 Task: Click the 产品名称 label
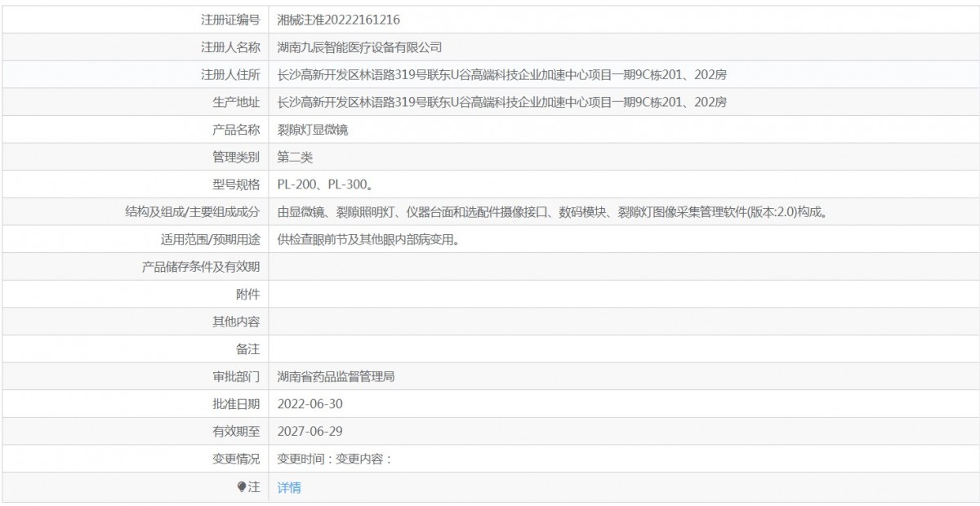[236, 129]
